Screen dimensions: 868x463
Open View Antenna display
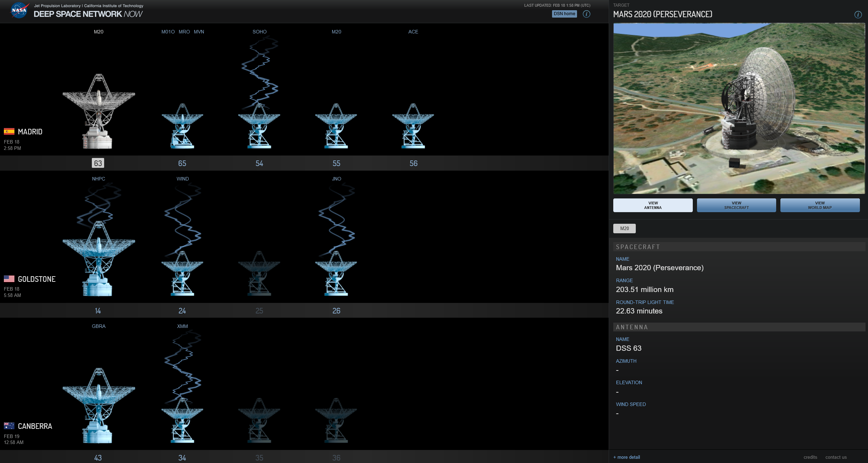click(x=653, y=205)
